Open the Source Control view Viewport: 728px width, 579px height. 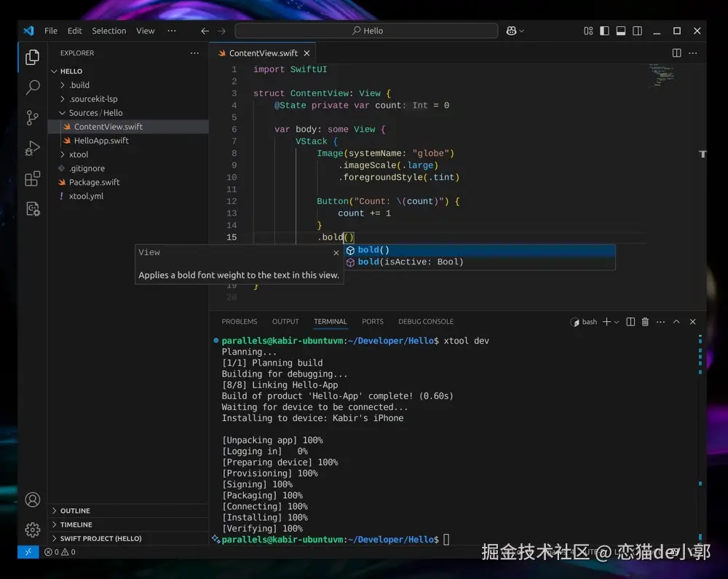[33, 117]
